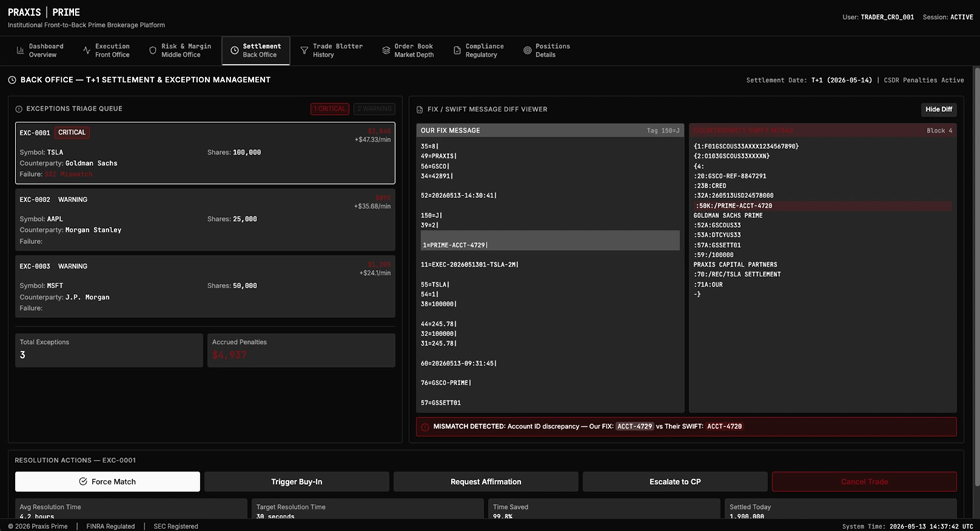This screenshot has width=980, height=531.
Task: Select exception EXC-0002 AAPL card
Action: (x=205, y=220)
